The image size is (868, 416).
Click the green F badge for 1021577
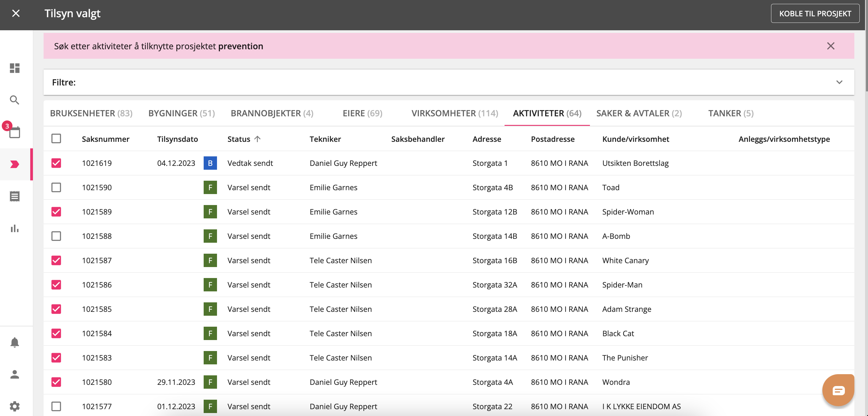tap(210, 406)
